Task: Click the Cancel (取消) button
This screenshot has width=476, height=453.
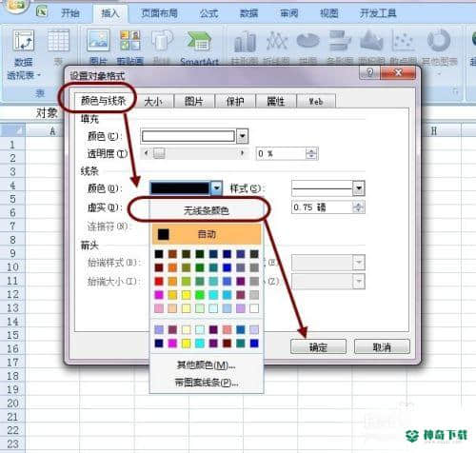Action: 382,346
